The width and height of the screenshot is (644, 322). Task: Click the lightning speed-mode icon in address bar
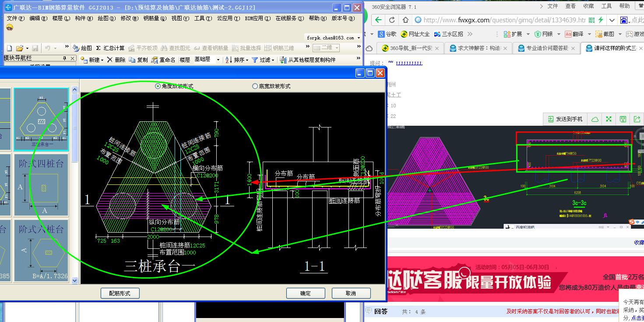601,20
